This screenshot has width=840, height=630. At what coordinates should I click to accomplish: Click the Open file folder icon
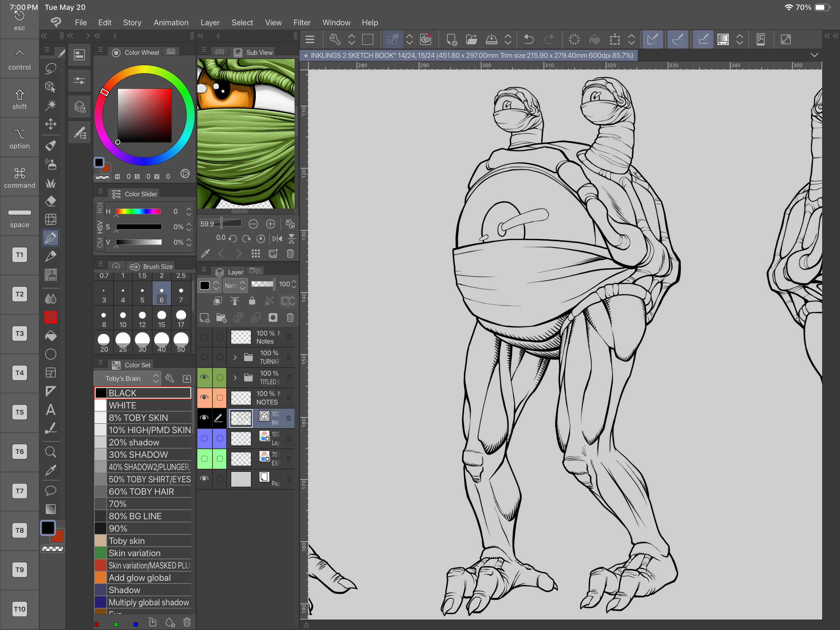(x=471, y=39)
